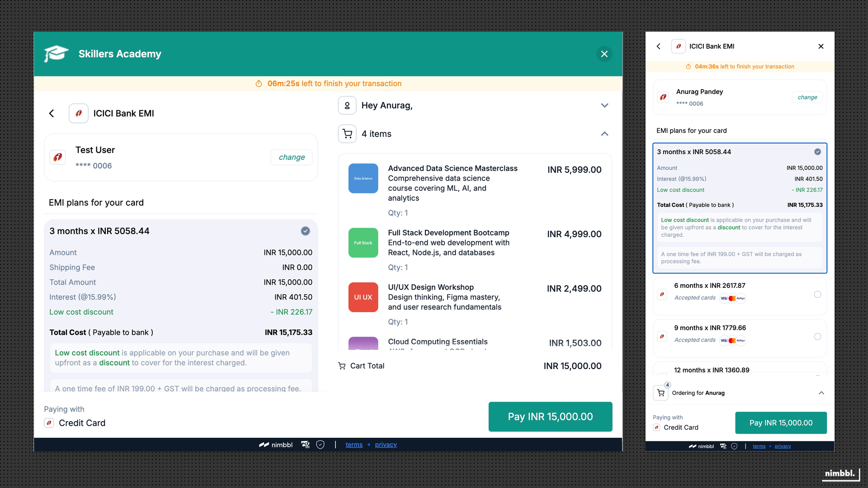Select the 9 months x INR 1779.66 radio option
The width and height of the screenshot is (868, 488).
pos(817,337)
